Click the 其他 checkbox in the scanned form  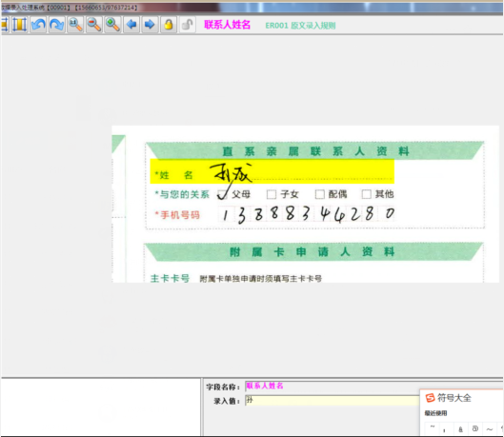367,194
